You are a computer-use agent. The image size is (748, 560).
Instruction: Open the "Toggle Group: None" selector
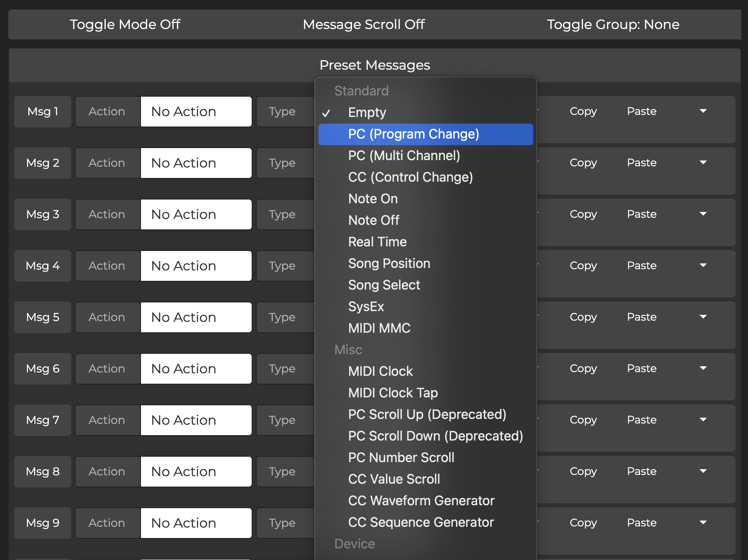613,24
